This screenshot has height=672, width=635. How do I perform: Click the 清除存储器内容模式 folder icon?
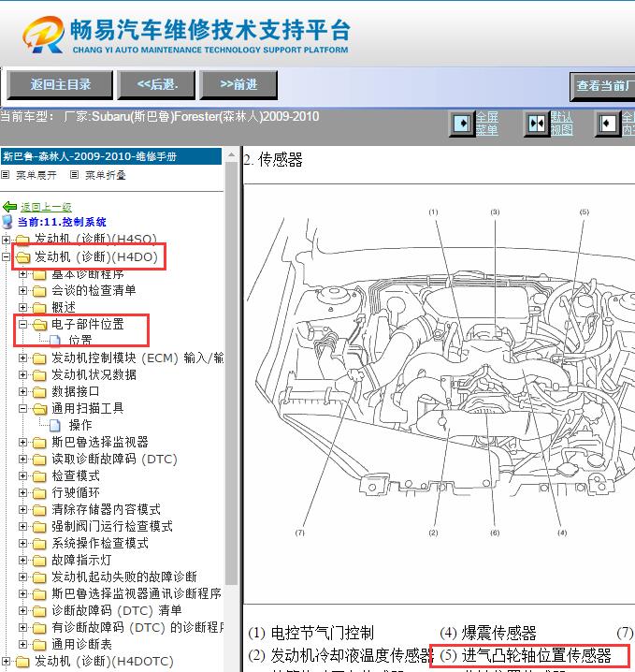pyautogui.click(x=40, y=510)
